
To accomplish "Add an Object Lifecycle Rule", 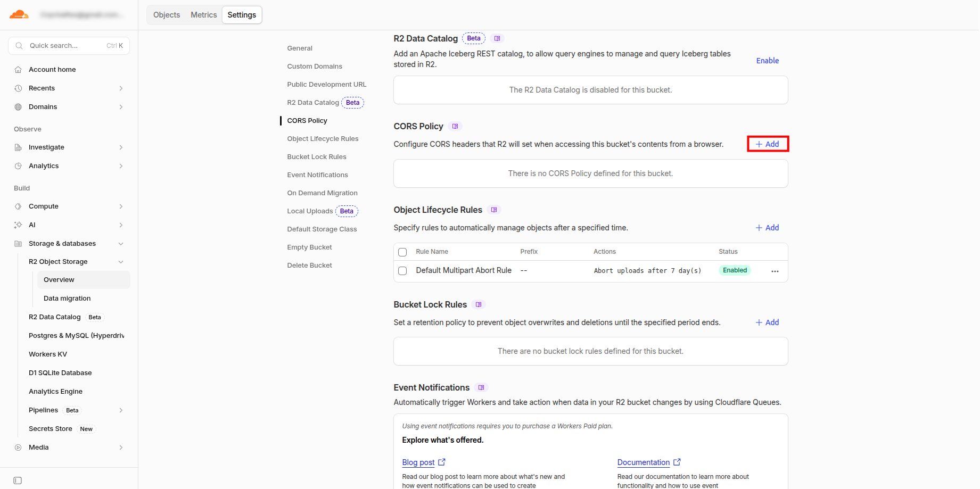I will tap(767, 228).
